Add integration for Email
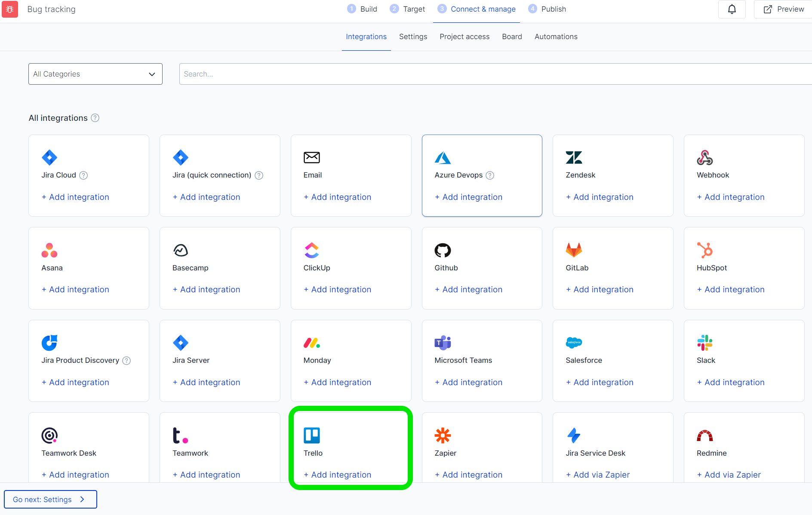 338,197
